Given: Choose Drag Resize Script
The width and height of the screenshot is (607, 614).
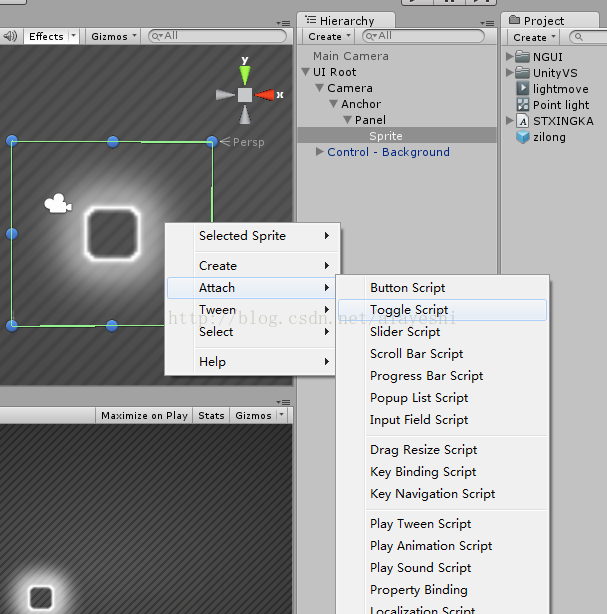Looking at the screenshot, I should coord(443,450).
